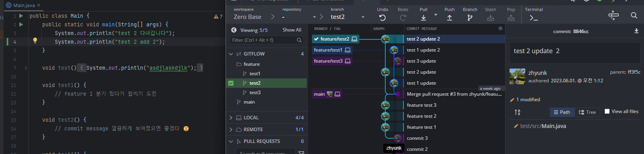This screenshot has height=154, width=644.
Task: Click the Push icon
Action: click(x=449, y=18)
